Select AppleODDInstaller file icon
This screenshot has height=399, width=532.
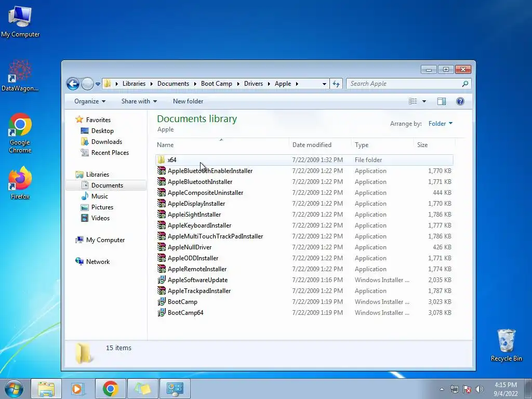point(162,258)
